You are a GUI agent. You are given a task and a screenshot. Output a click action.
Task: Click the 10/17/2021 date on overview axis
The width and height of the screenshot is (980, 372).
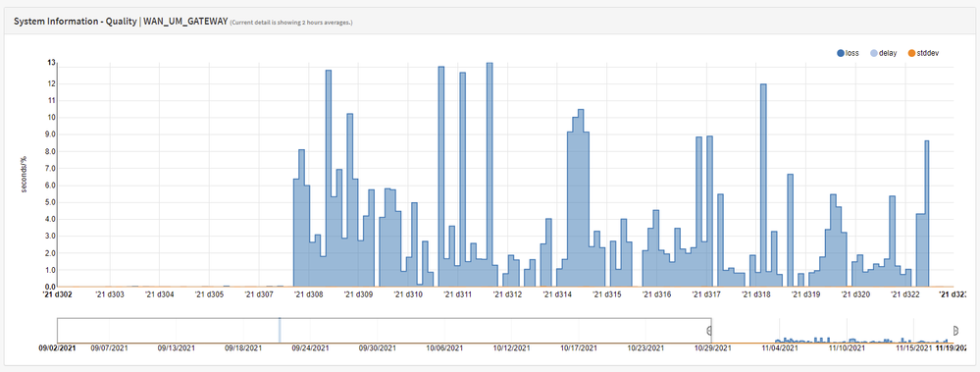coord(578,347)
